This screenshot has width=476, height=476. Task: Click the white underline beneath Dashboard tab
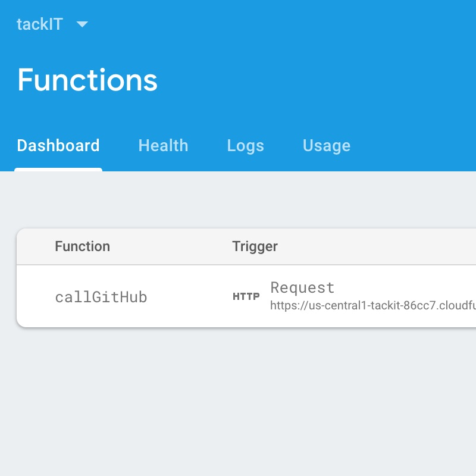click(x=58, y=170)
